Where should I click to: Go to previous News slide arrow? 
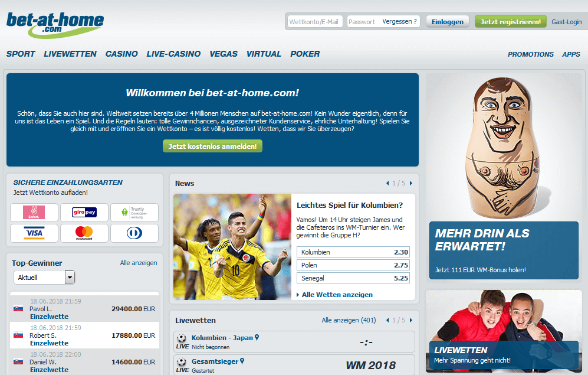point(387,183)
